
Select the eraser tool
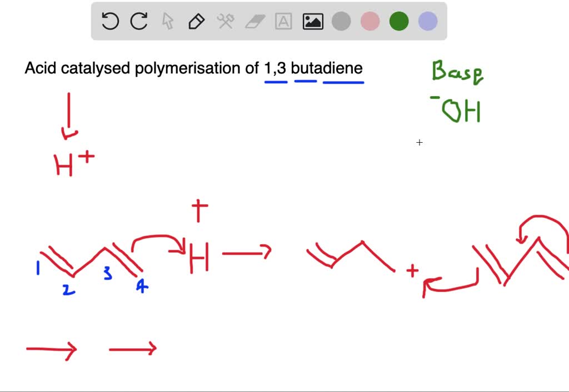click(254, 21)
